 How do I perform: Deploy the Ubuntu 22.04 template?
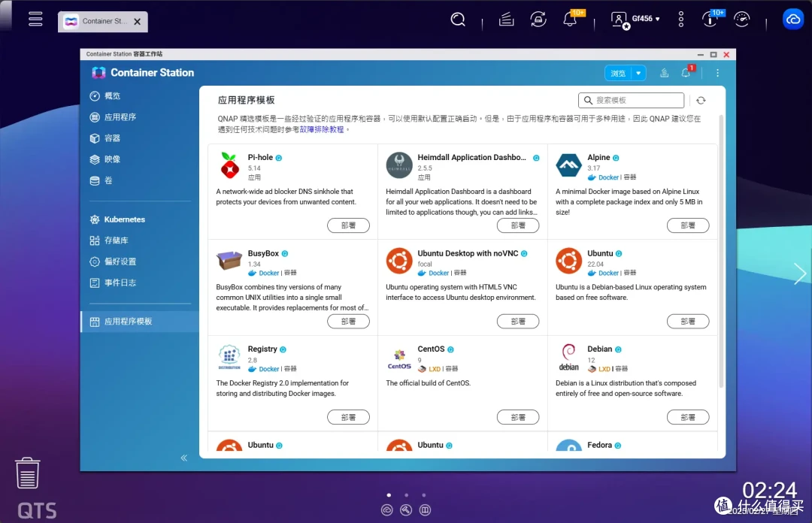coord(688,321)
